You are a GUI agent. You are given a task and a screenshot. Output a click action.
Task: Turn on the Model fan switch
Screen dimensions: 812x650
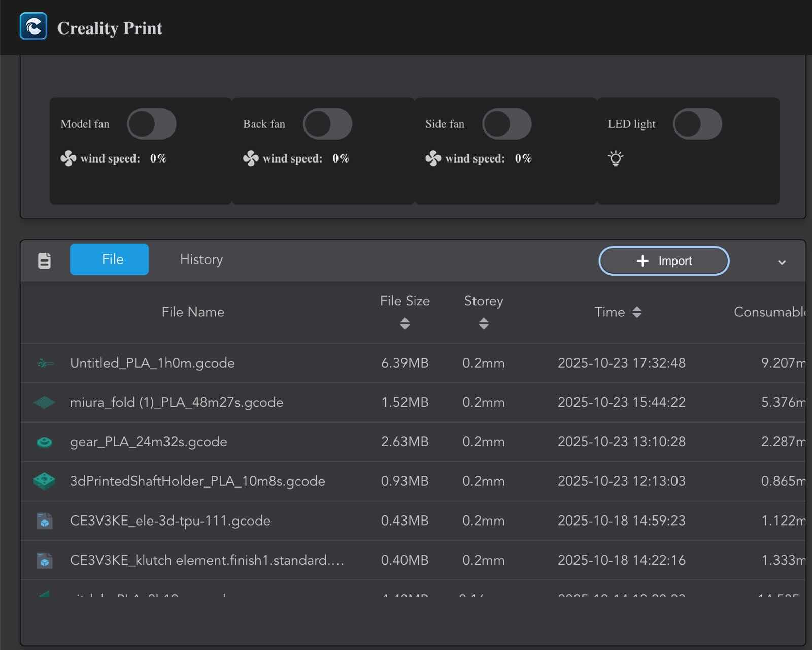pos(152,124)
